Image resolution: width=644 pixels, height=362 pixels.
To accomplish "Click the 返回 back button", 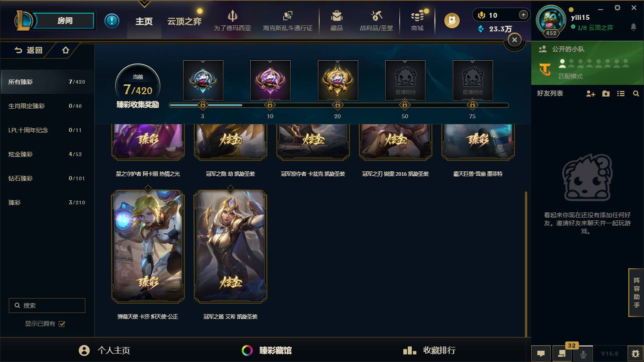I will click(x=28, y=50).
